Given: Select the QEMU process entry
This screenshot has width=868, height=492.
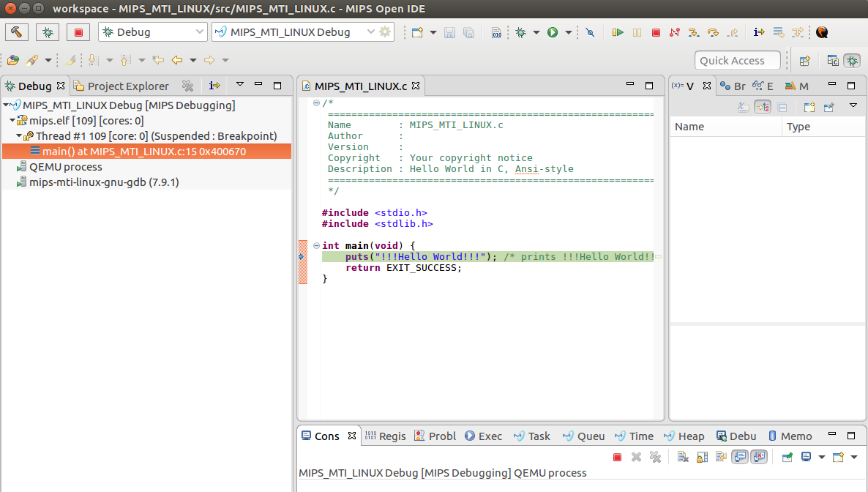Looking at the screenshot, I should pyautogui.click(x=65, y=167).
